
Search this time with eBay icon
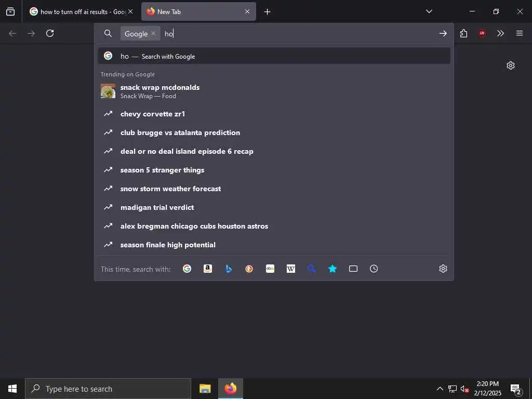tap(270, 269)
